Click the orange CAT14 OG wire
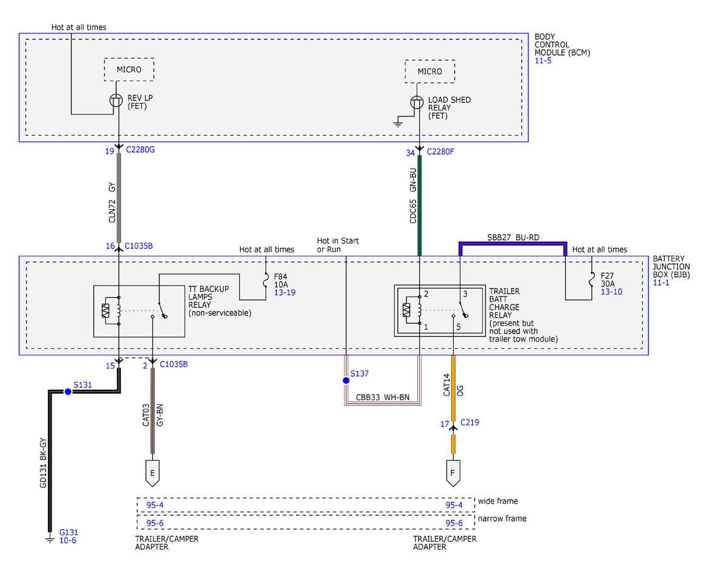This screenshot has height=562, width=728. click(453, 389)
